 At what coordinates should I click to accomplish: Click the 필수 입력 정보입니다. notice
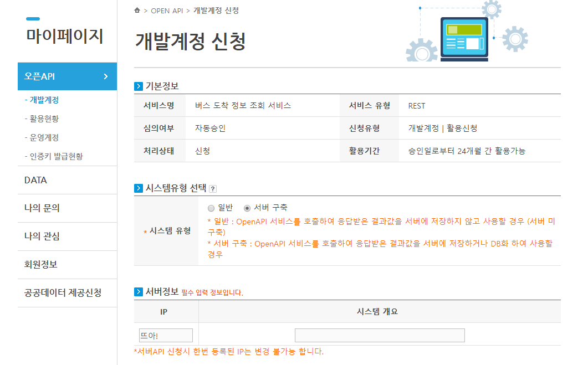pyautogui.click(x=212, y=292)
